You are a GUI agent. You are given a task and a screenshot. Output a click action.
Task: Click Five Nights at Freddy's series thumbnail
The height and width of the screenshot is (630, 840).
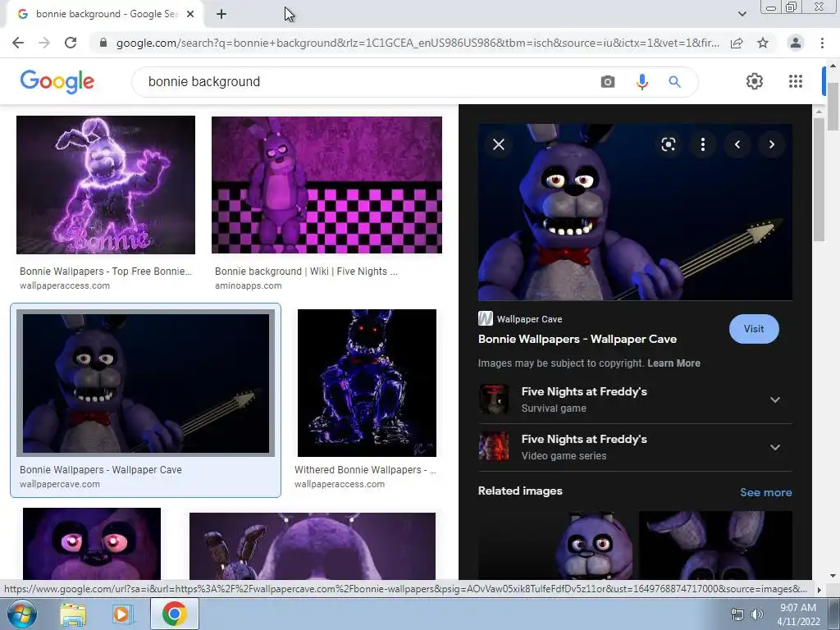(493, 447)
